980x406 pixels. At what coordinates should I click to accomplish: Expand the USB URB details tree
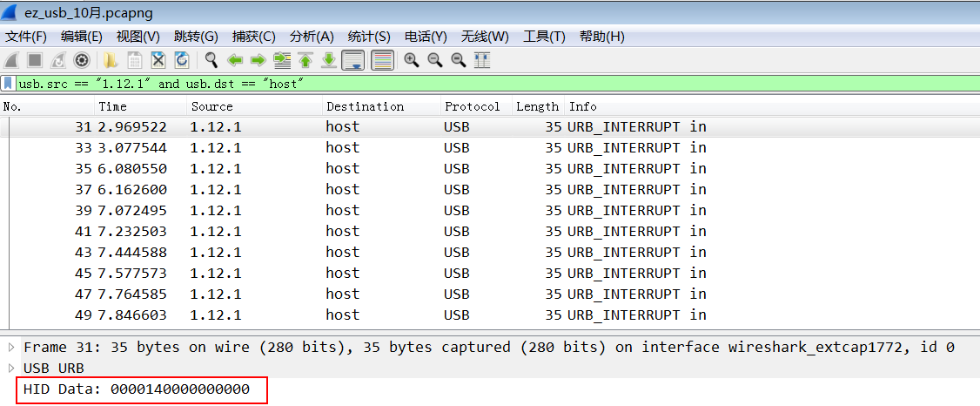tap(10, 367)
